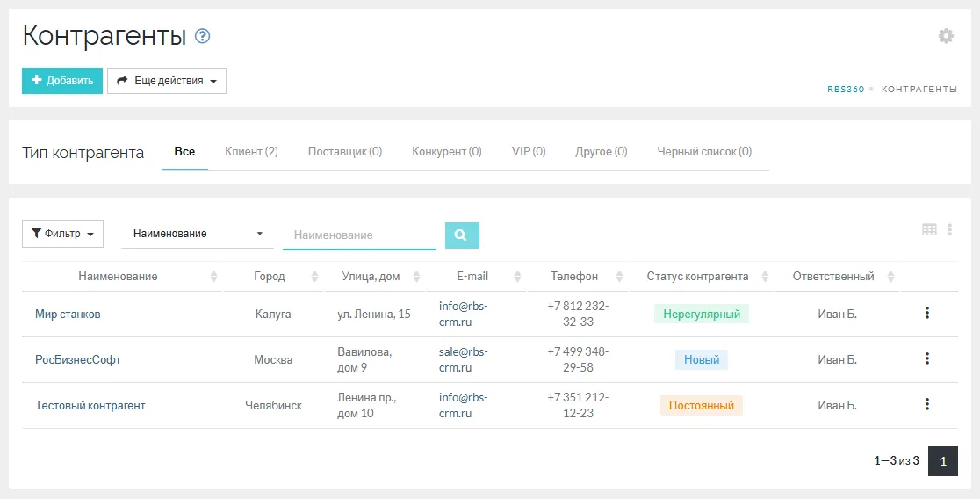Screen dimensions: 980x499
Task: Click the settings gear icon
Action: click(946, 36)
